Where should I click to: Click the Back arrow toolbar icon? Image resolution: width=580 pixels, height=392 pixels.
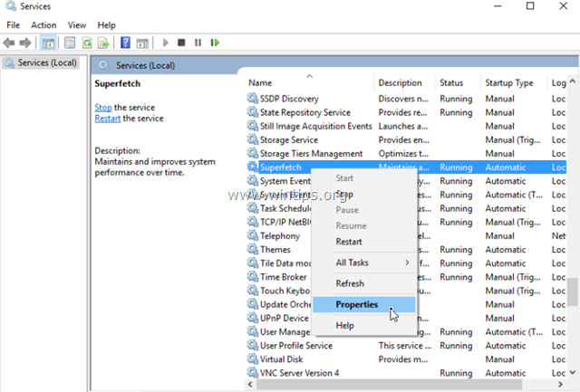click(9, 43)
